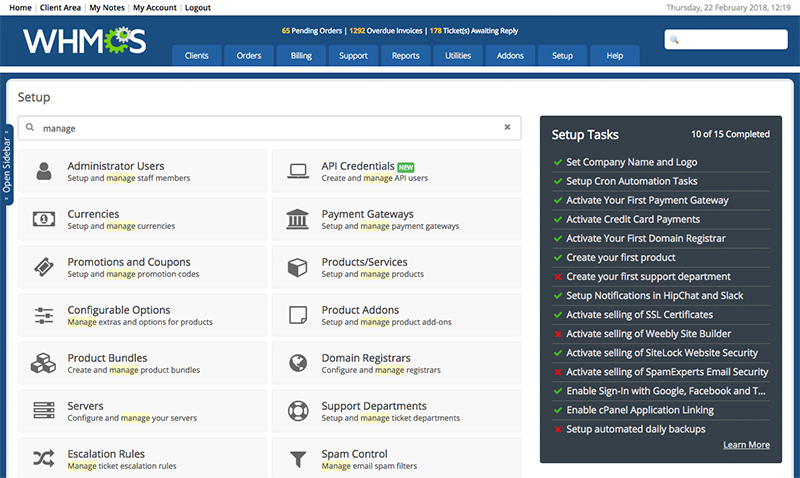Click the Promotions and Coupons ticket icon

(x=44, y=267)
